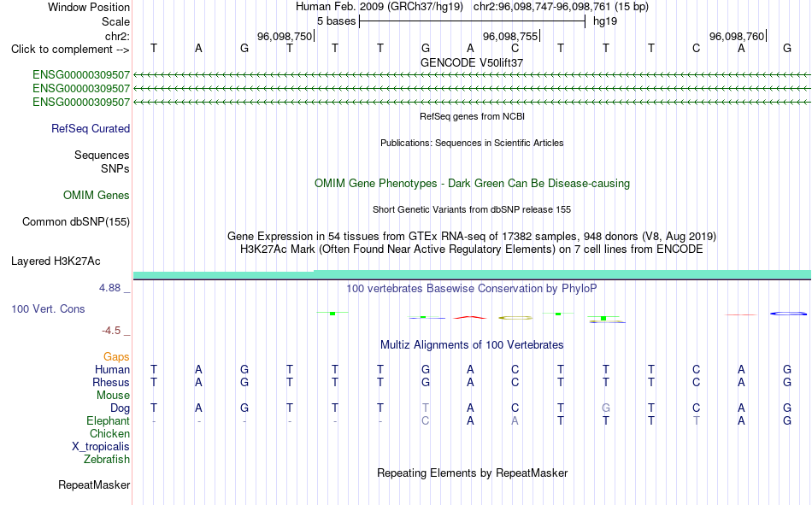
Task: Select the Mouse species label
Action: (113, 395)
